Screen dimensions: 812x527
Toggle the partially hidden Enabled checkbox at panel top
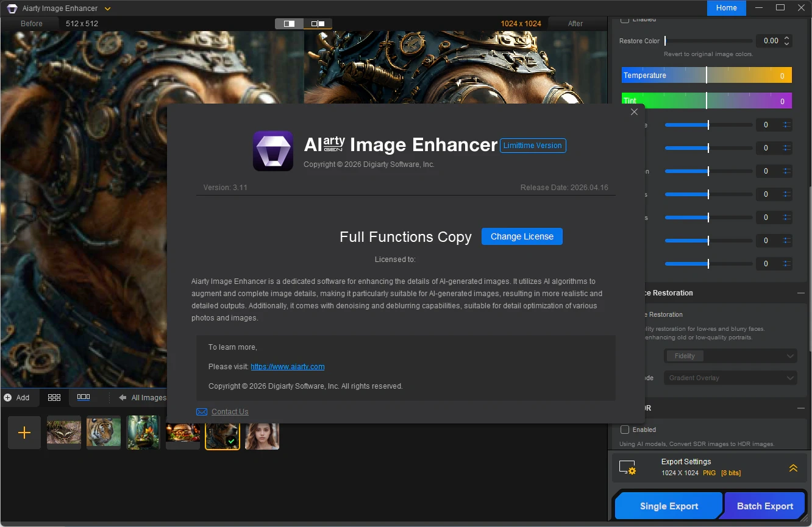click(x=625, y=20)
